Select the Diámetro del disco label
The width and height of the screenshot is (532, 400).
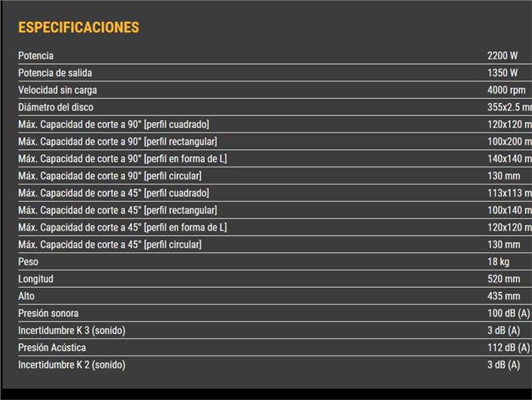click(x=56, y=108)
